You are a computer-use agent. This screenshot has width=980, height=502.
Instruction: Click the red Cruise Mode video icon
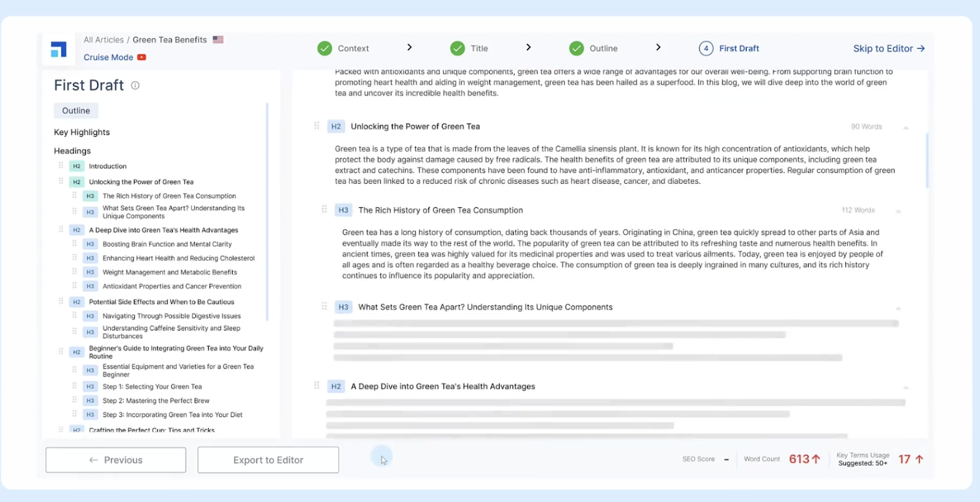(141, 58)
